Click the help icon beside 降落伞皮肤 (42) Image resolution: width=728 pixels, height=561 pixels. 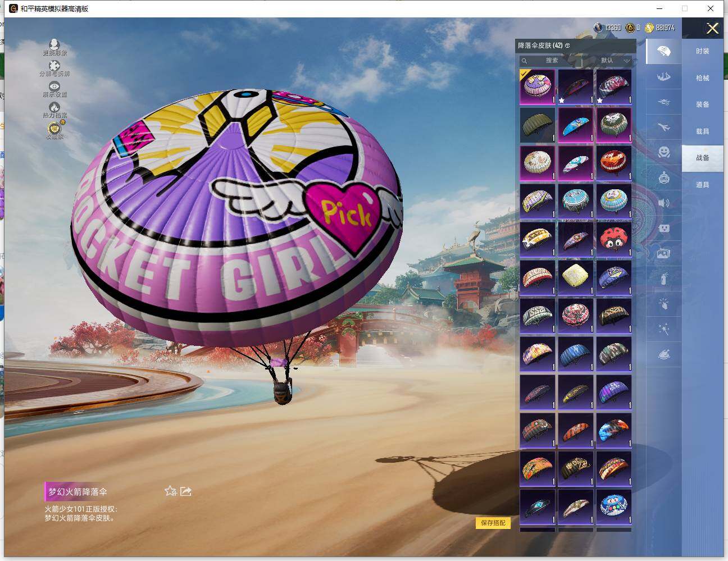[567, 45]
